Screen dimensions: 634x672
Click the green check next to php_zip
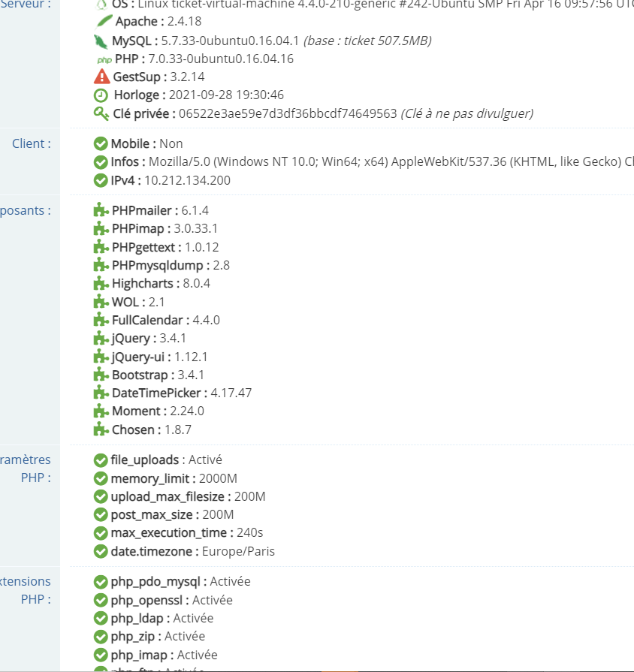(x=101, y=637)
